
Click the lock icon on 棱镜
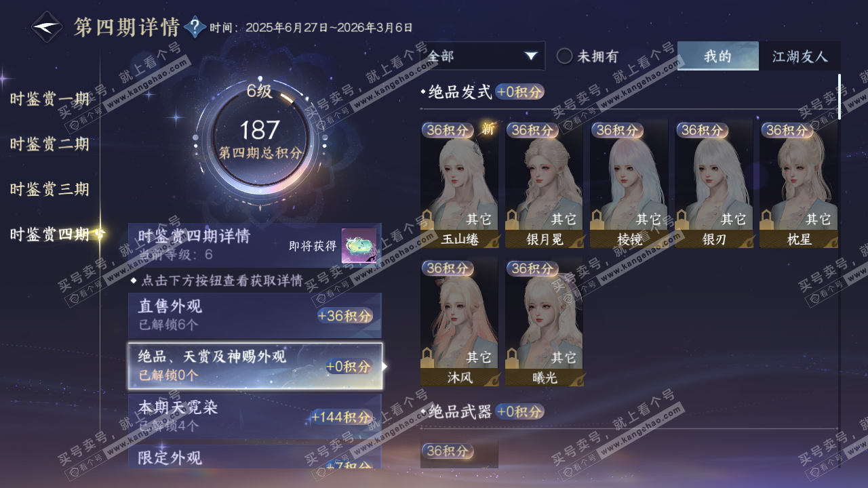597,220
